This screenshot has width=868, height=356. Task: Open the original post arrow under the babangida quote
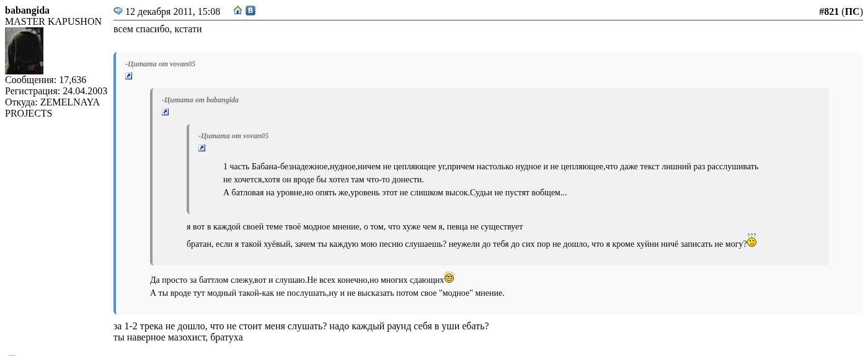[166, 112]
